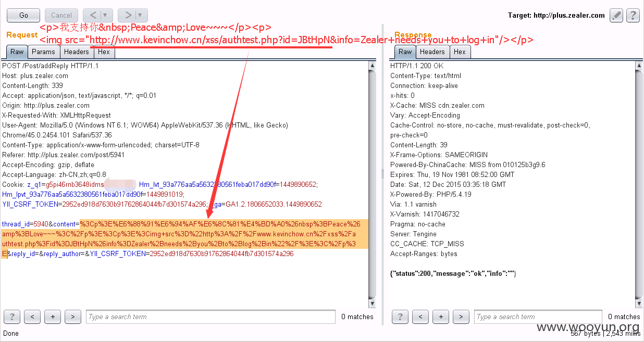Select the request Raw tab
The image size is (644, 342).
[17, 52]
